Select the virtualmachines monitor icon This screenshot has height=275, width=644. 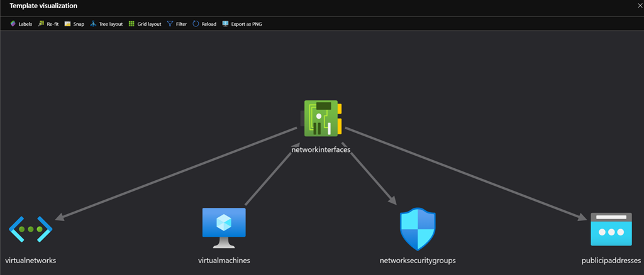coord(224,228)
